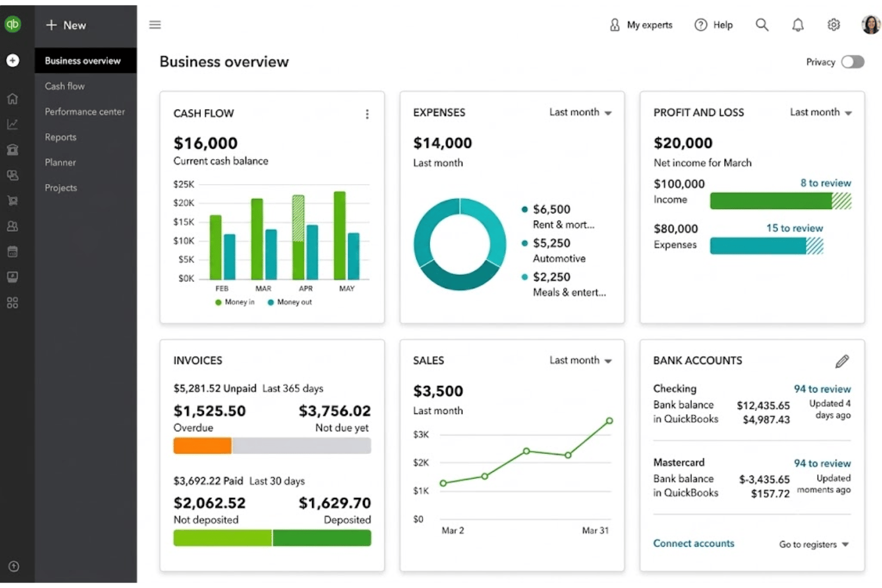Open the Sales Last month dropdown
The width and height of the screenshot is (882, 588).
(x=580, y=360)
